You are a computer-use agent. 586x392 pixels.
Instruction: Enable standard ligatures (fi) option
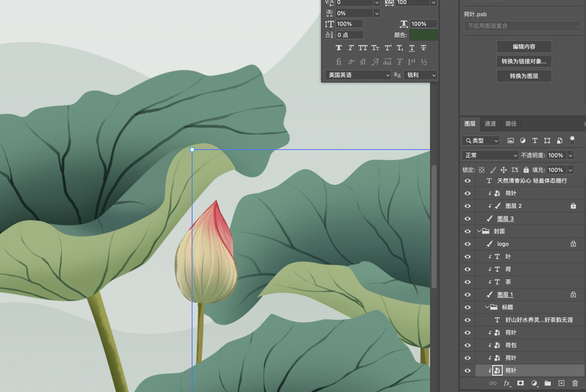[339, 62]
